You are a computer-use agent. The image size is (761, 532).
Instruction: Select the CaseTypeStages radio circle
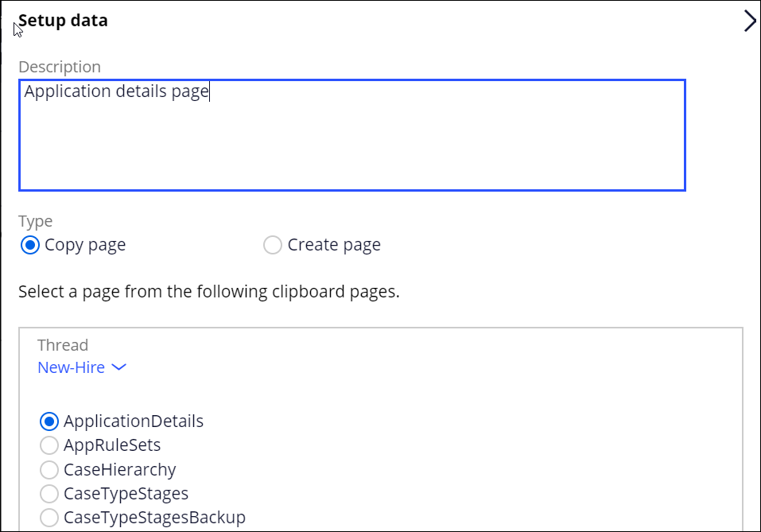pos(49,494)
